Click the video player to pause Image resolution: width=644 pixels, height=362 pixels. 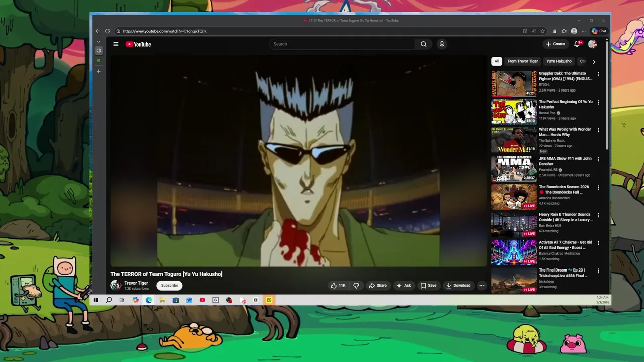pyautogui.click(x=298, y=161)
